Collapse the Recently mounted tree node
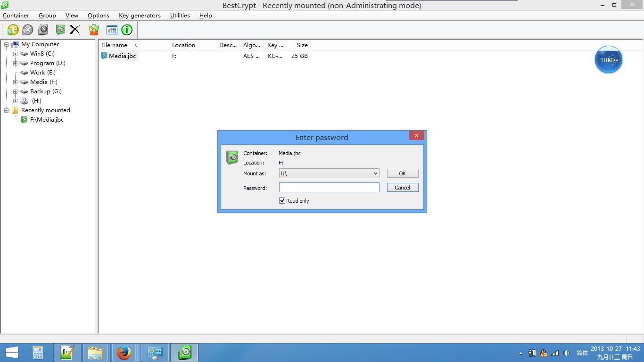This screenshot has height=362, width=644. [6, 110]
